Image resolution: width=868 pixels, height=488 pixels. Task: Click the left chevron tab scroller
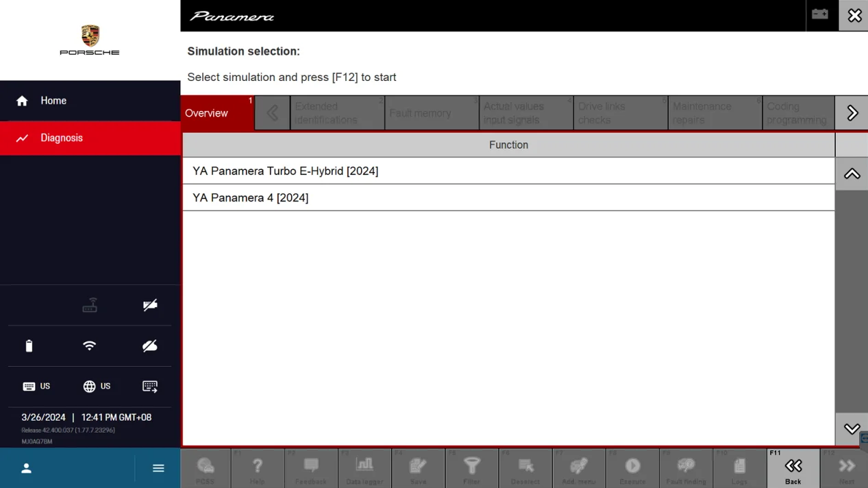[x=273, y=113]
